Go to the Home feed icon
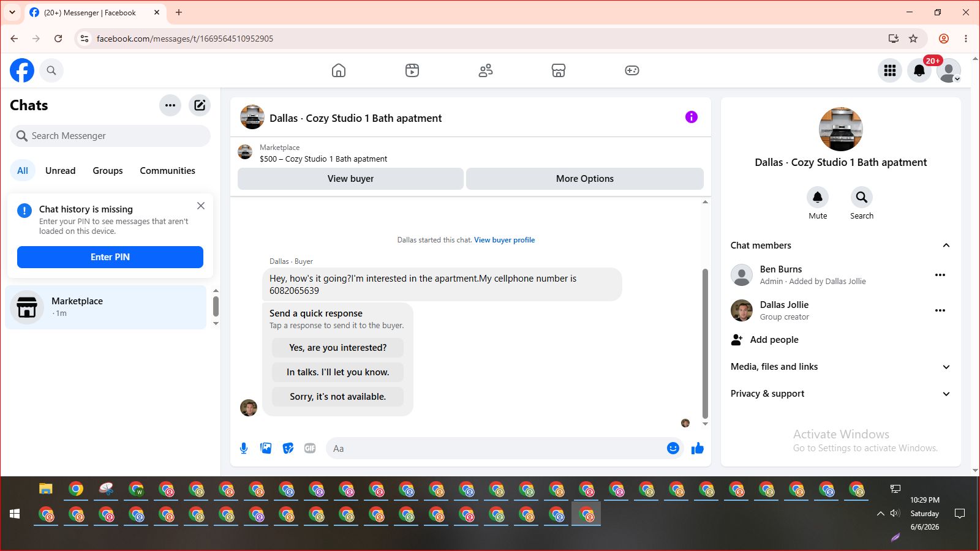 [339, 70]
